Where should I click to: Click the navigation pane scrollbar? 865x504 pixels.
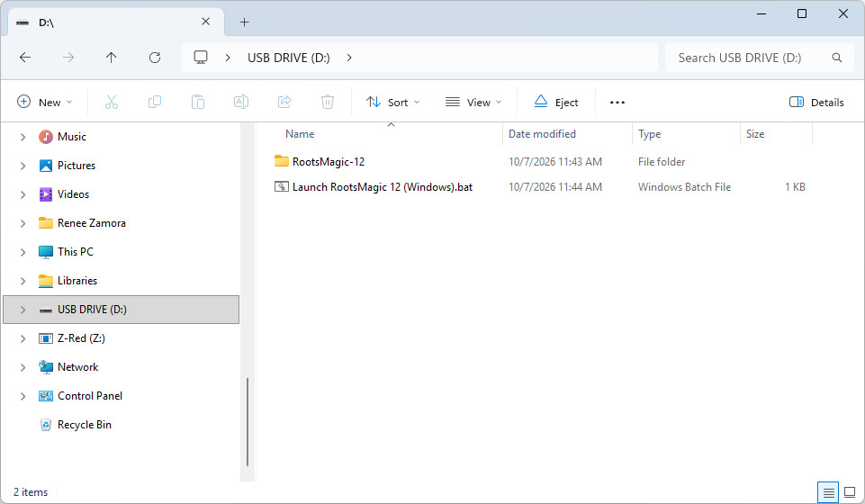click(x=248, y=422)
